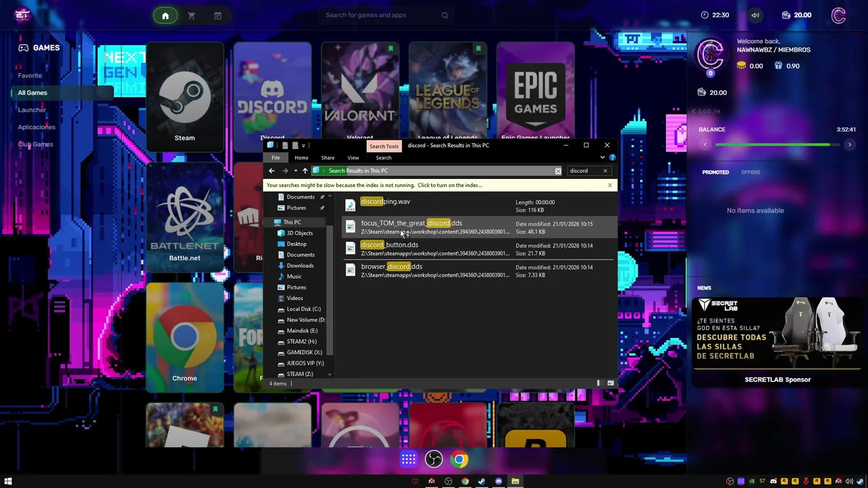
Task: Click the volume speaker icon in launcher header
Action: [755, 15]
